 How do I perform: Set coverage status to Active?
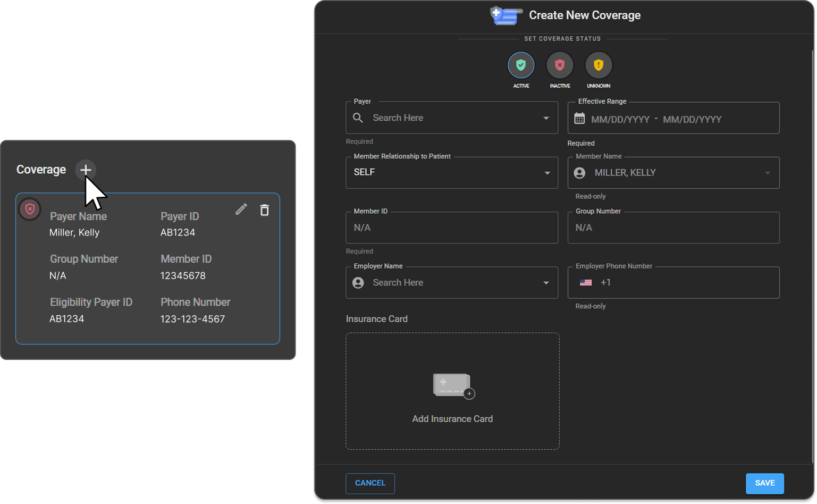coord(521,65)
